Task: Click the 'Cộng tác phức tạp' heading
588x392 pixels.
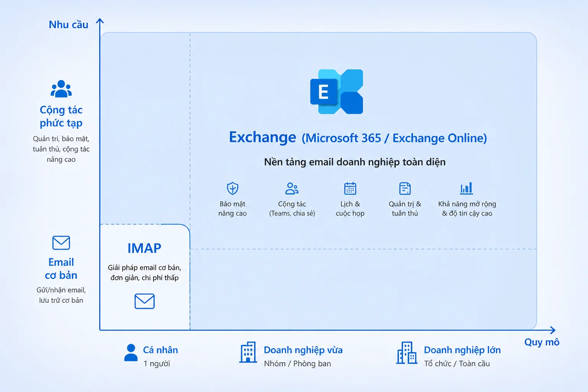Action: (x=61, y=116)
